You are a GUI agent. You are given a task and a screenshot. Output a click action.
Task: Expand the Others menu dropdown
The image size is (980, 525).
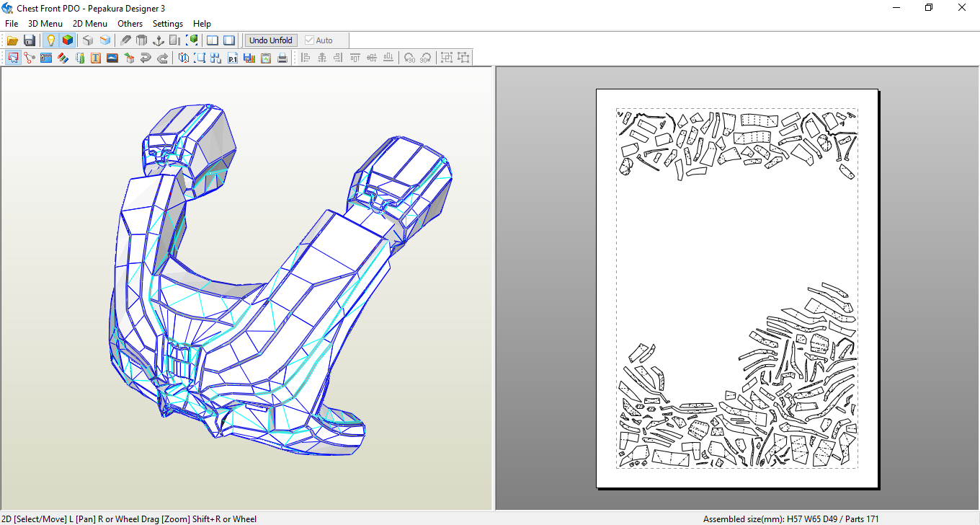point(130,24)
